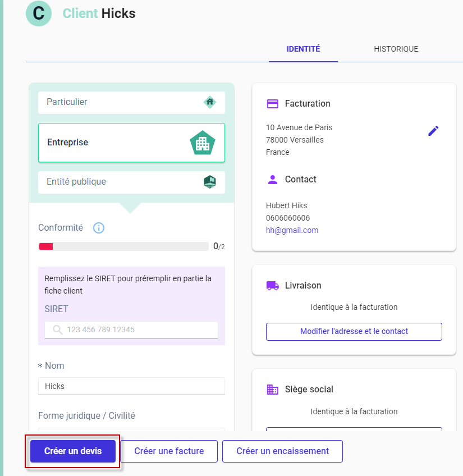Click Créer une facture button
This screenshot has width=463, height=476.
click(169, 451)
